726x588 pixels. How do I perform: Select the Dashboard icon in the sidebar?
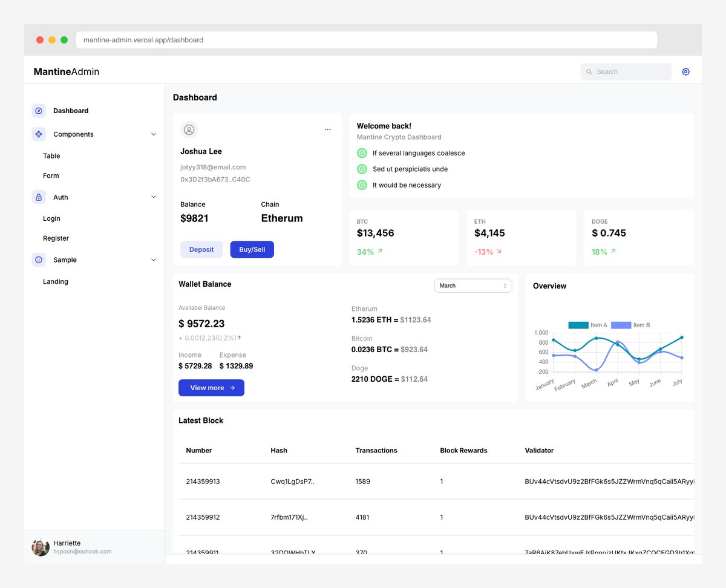(39, 110)
